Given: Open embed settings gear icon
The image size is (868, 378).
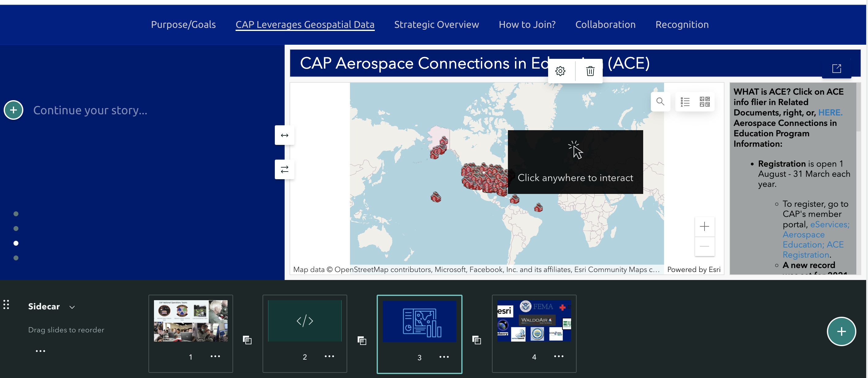Looking at the screenshot, I should 560,71.
